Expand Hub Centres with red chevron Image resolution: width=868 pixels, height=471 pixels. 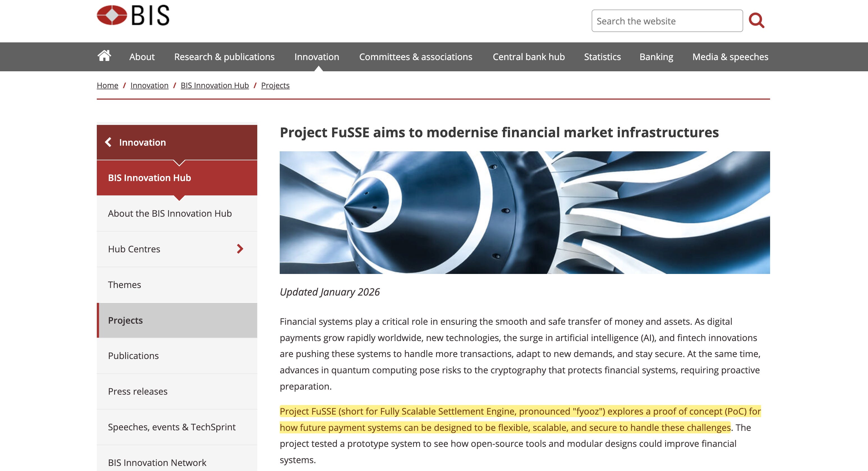(x=240, y=249)
